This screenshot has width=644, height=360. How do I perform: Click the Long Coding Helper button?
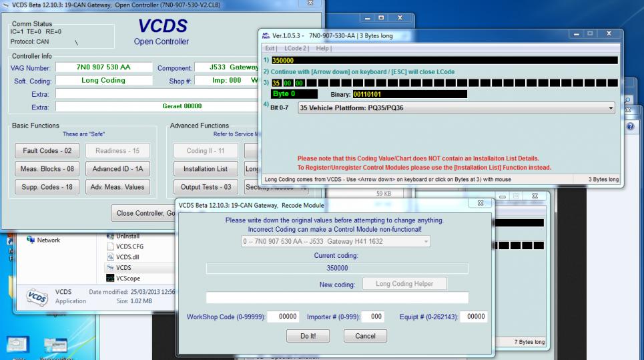pyautogui.click(x=404, y=284)
